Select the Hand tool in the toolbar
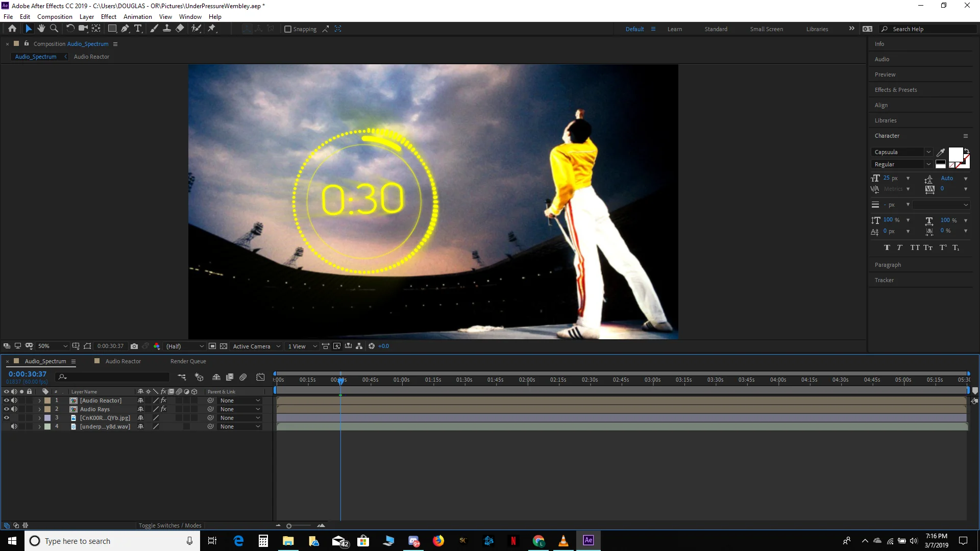This screenshot has height=551, width=980. [41, 29]
